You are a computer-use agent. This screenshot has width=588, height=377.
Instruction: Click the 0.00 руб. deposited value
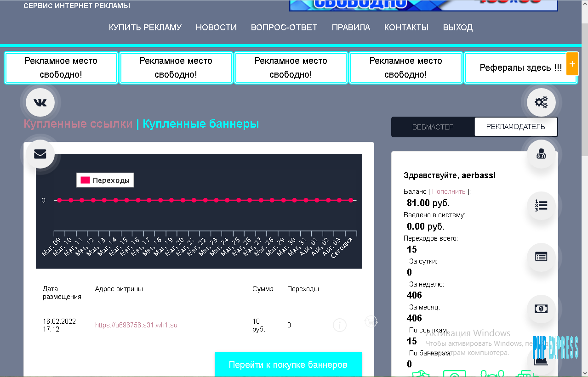pyautogui.click(x=426, y=226)
